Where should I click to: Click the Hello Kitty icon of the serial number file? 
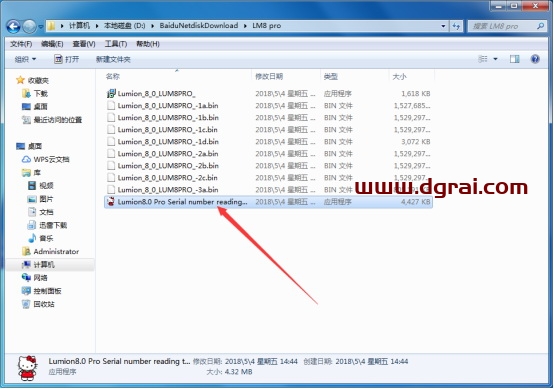(x=111, y=201)
